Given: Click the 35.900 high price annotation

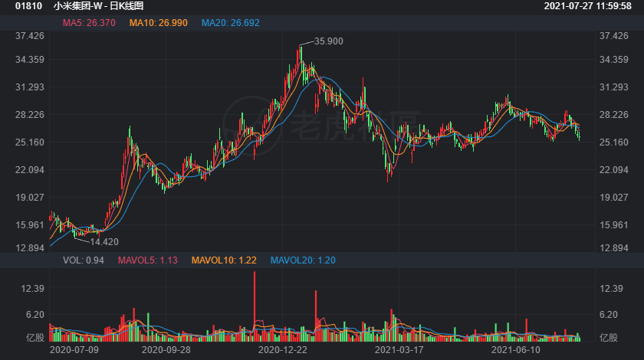Looking at the screenshot, I should pyautogui.click(x=329, y=41).
